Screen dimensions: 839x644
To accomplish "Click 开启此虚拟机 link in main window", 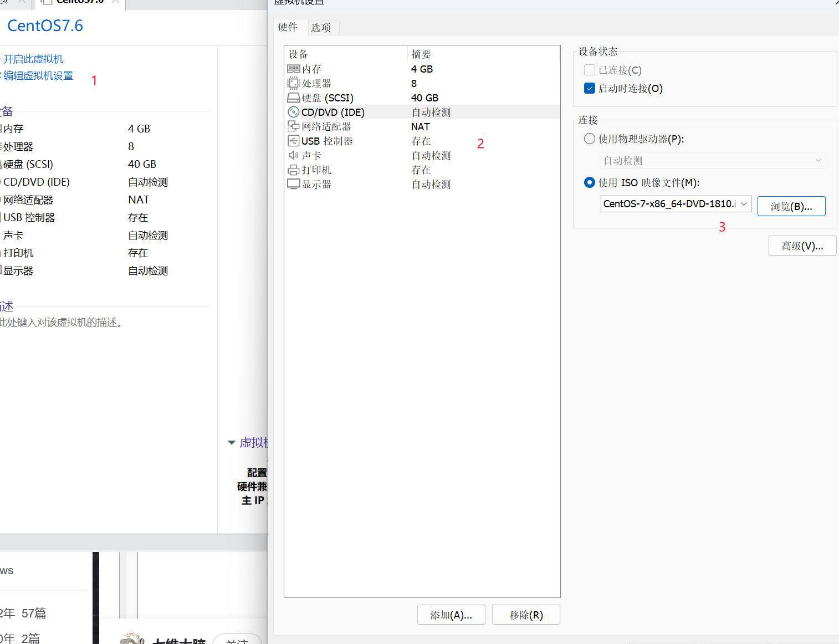I will (x=33, y=59).
